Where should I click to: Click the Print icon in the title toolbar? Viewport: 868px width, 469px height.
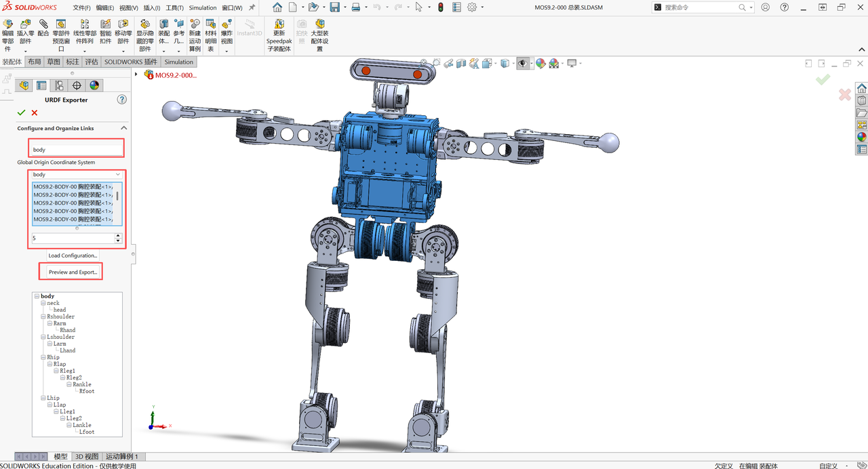click(x=356, y=7)
